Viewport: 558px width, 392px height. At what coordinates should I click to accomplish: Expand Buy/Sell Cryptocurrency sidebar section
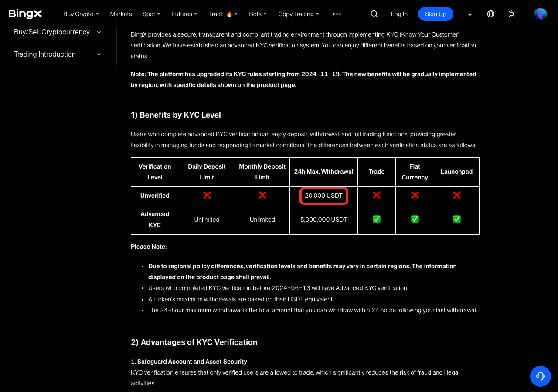pos(58,32)
